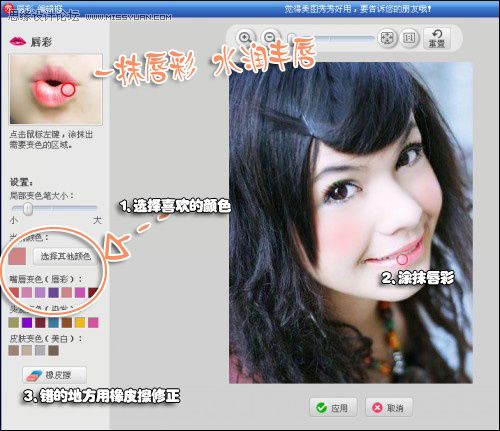Select the burgundy hair color swatch
Image resolution: width=500 pixels, height=431 pixels.
[x=40, y=322]
